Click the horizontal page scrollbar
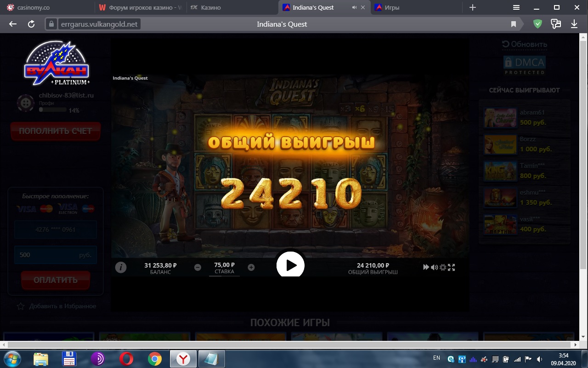Viewport: 588px width, 368px height. [289, 345]
